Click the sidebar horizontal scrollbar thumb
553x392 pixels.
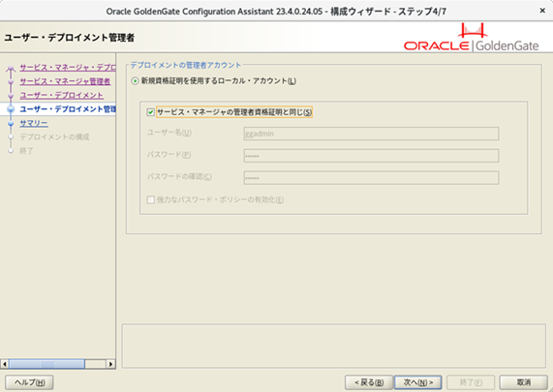[x=46, y=364]
